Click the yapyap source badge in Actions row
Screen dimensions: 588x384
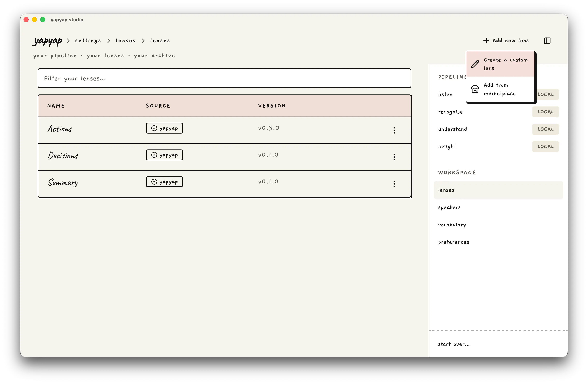tap(164, 128)
